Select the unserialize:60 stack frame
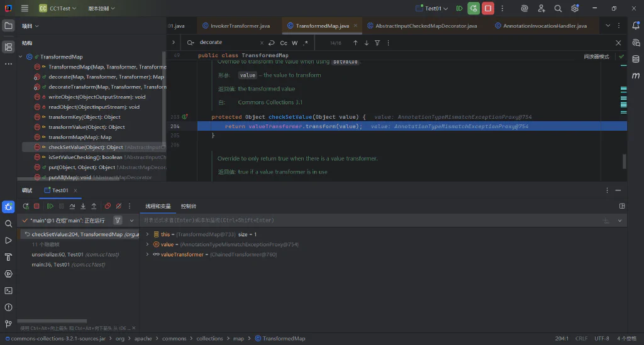Screen dimensions: 644x345 75,255
